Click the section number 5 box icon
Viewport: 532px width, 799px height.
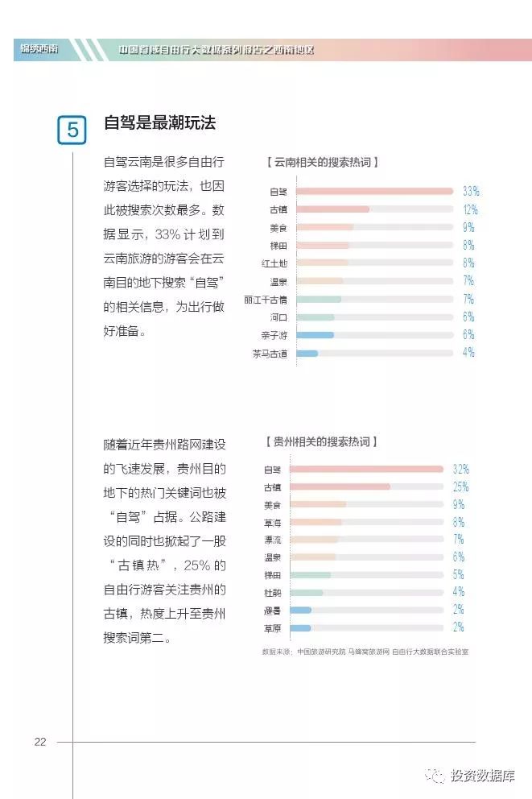(x=72, y=130)
